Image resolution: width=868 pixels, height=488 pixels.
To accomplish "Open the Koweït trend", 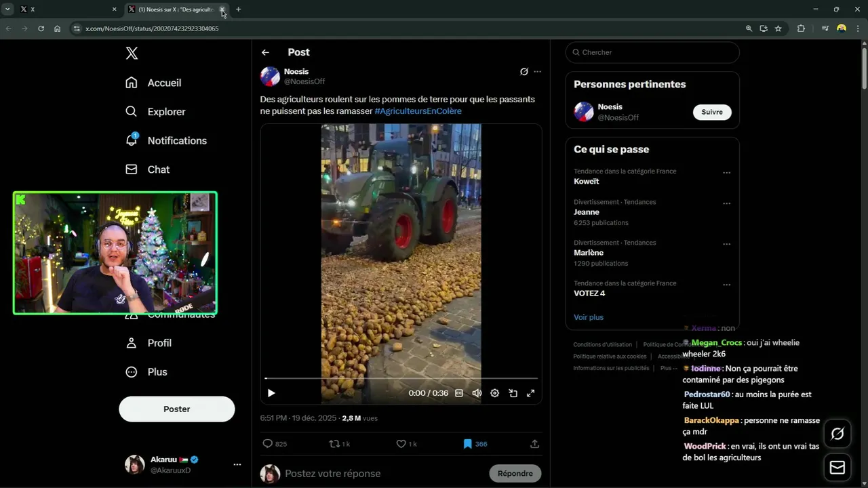I will (x=586, y=181).
